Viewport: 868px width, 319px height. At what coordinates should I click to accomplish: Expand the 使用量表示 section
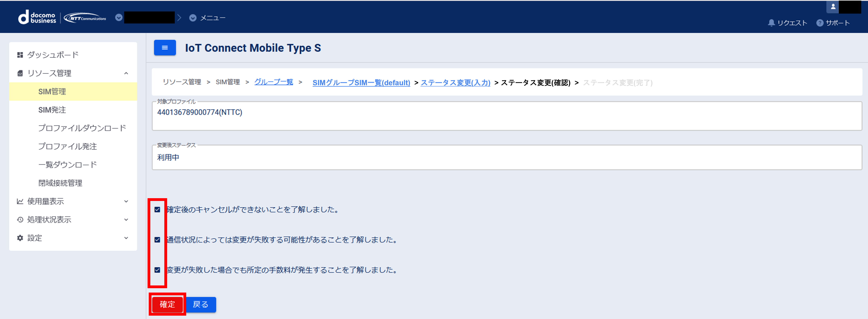126,201
